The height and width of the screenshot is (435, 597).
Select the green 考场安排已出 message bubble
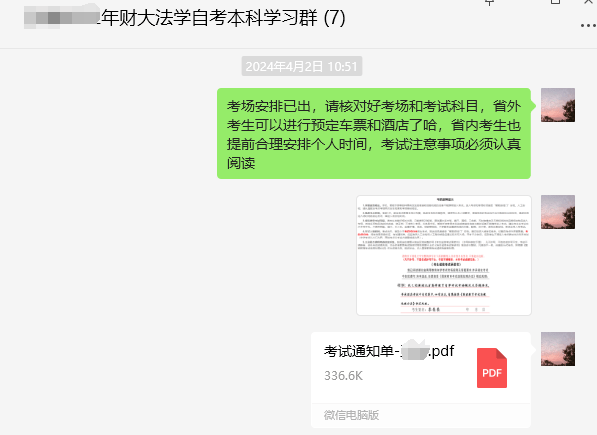pos(374,134)
